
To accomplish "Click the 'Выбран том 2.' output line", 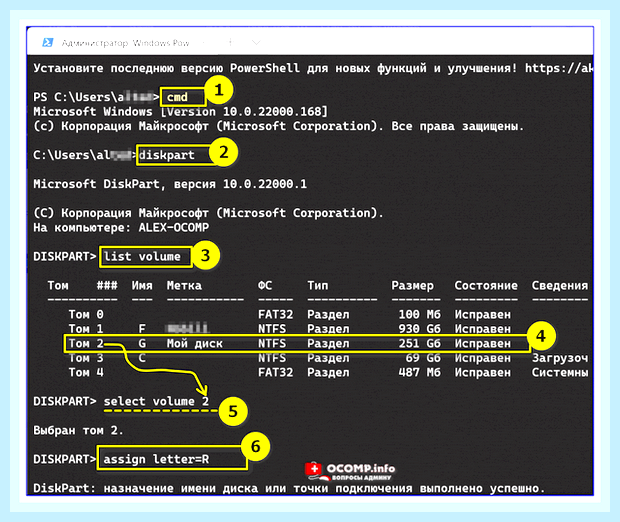I will [78, 430].
